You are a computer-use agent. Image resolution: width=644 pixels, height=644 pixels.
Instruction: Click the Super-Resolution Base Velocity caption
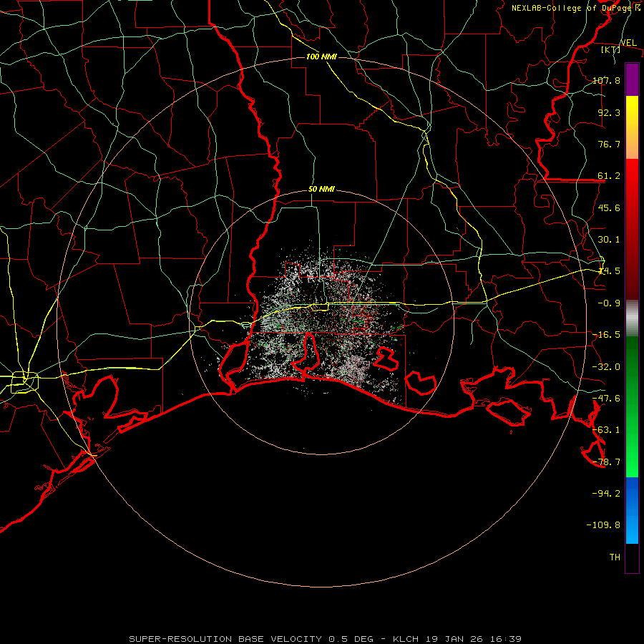click(326, 639)
